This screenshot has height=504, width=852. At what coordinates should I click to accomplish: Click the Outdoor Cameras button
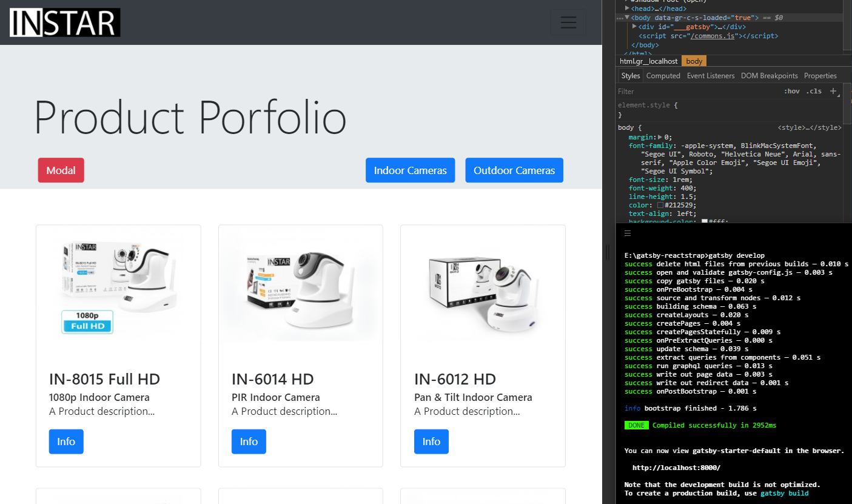514,170
